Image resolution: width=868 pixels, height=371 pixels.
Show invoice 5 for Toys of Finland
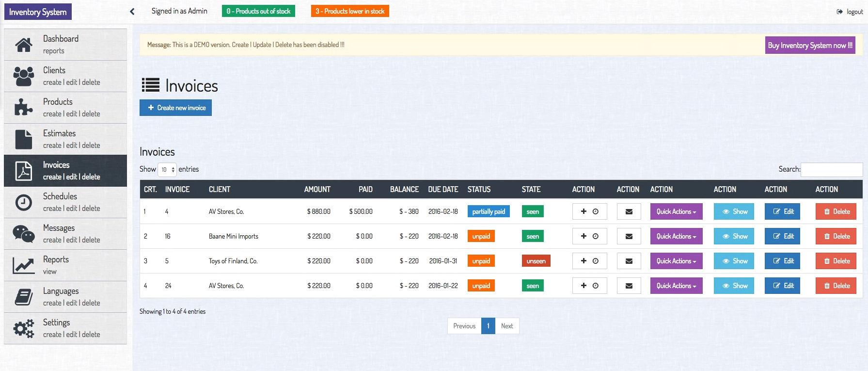point(734,261)
